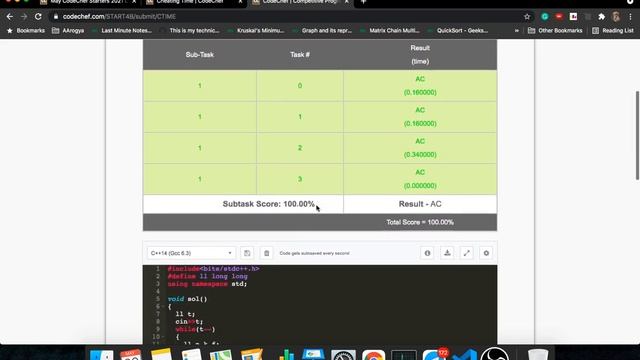The image size is (640, 360).
Task: Collapse the sol() function fold arrow at line 6
Action: [x=162, y=307]
